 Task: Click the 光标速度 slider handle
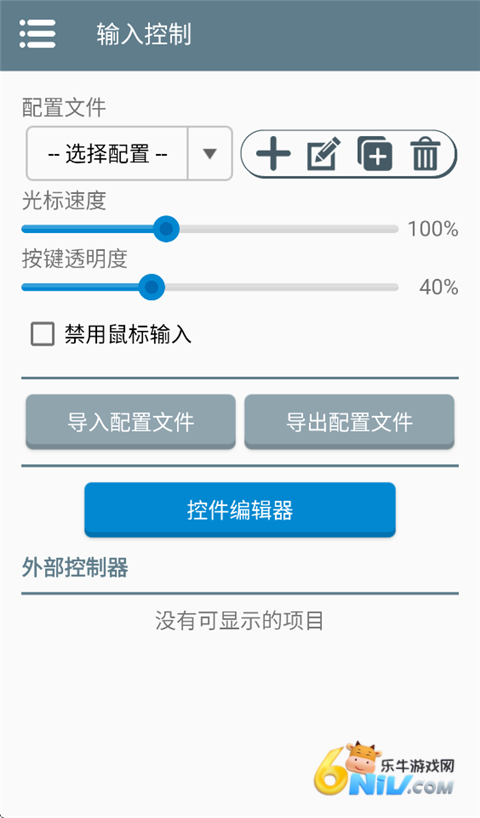(x=166, y=228)
